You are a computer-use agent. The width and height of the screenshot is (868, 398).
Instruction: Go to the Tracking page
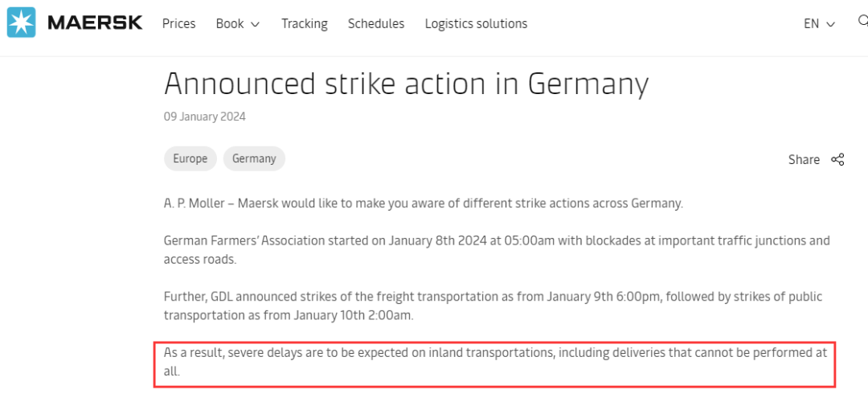[305, 24]
